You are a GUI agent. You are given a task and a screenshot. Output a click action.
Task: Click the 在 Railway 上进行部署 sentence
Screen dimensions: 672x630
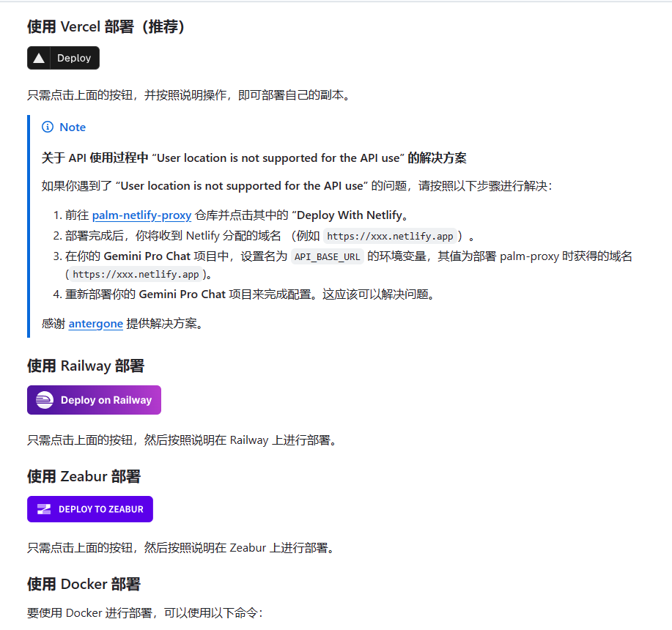[181, 440]
